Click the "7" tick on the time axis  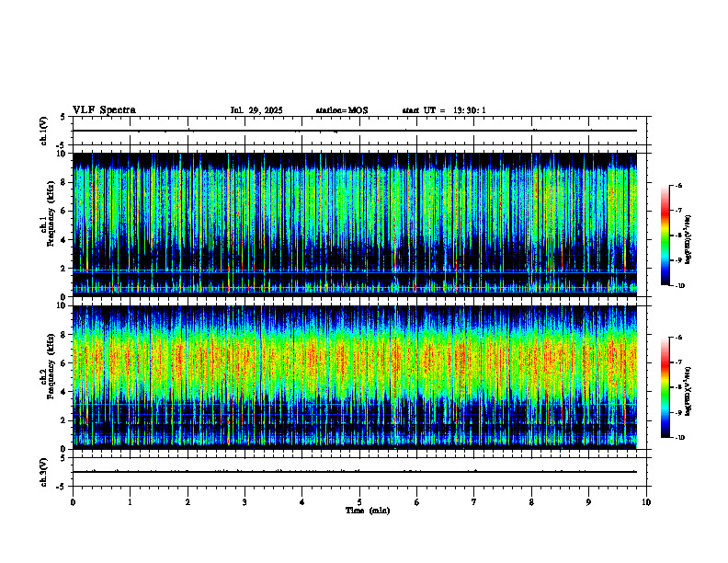pos(474,502)
